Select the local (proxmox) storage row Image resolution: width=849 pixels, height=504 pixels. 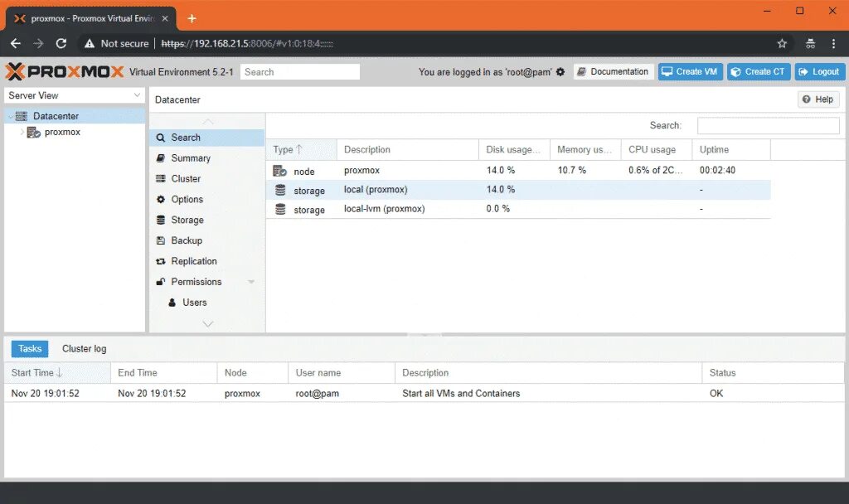point(518,190)
